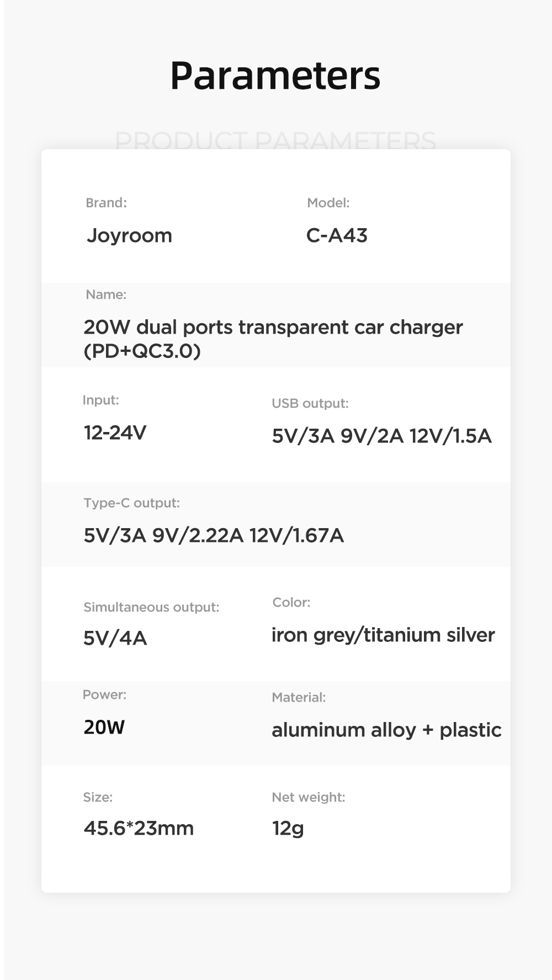Click the C-A43 model number
Viewport: 552px width, 980px height.
337,236
